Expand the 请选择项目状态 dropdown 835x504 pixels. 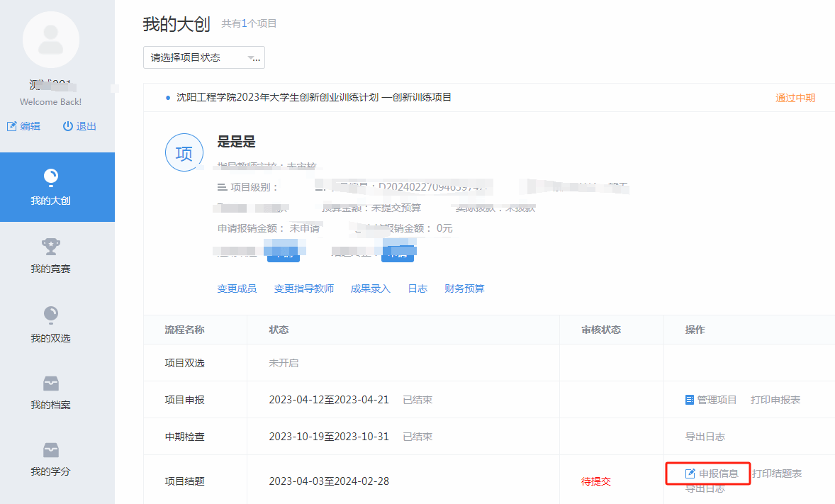pos(204,57)
